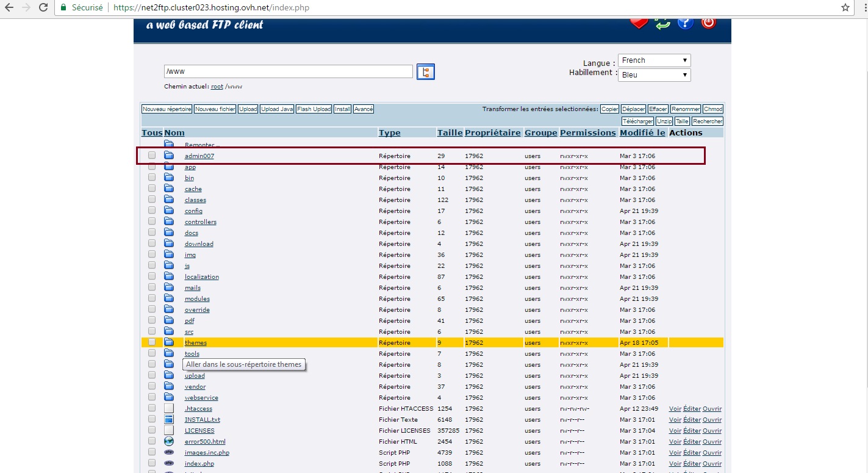Log out with the red power icon
Viewport: 868px width, 473px height.
point(708,23)
